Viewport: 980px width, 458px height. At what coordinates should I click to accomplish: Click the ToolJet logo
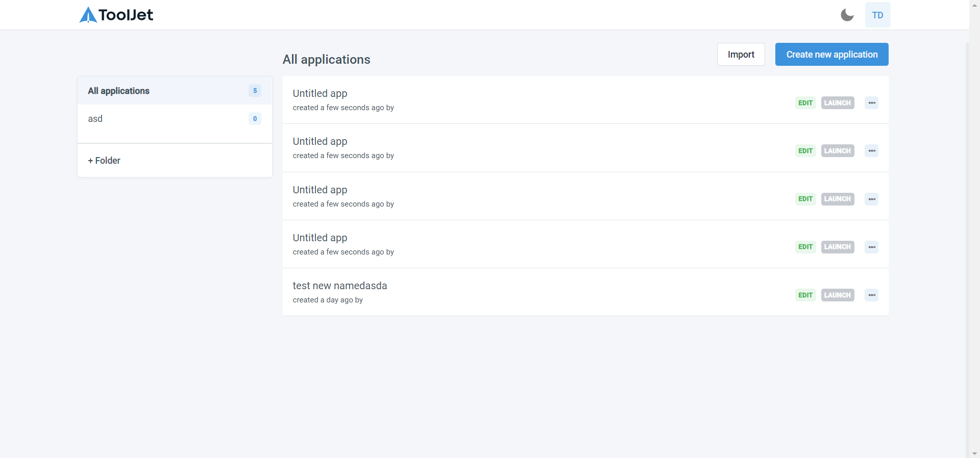(116, 15)
